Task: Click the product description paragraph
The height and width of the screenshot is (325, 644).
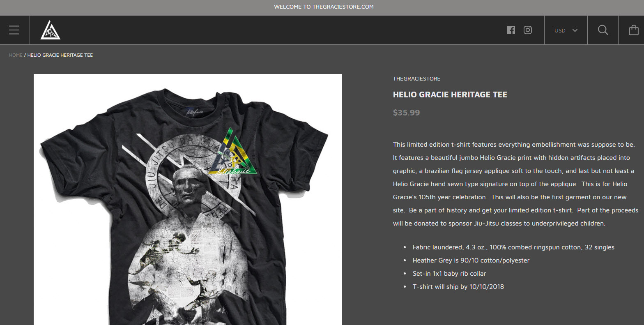Action: (515, 184)
